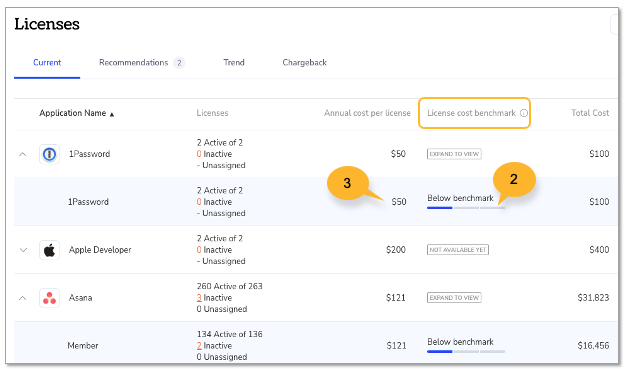Click NOT AVAILABLE YET badge for Apple Developer

(458, 250)
